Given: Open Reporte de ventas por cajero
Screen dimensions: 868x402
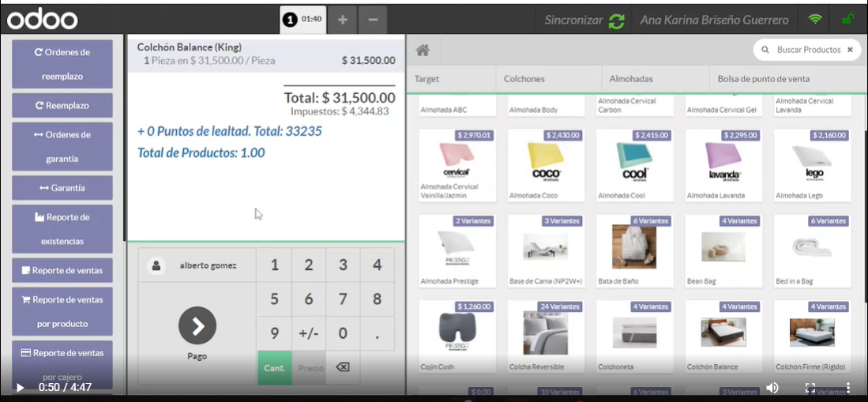Looking at the screenshot, I should (x=62, y=364).
